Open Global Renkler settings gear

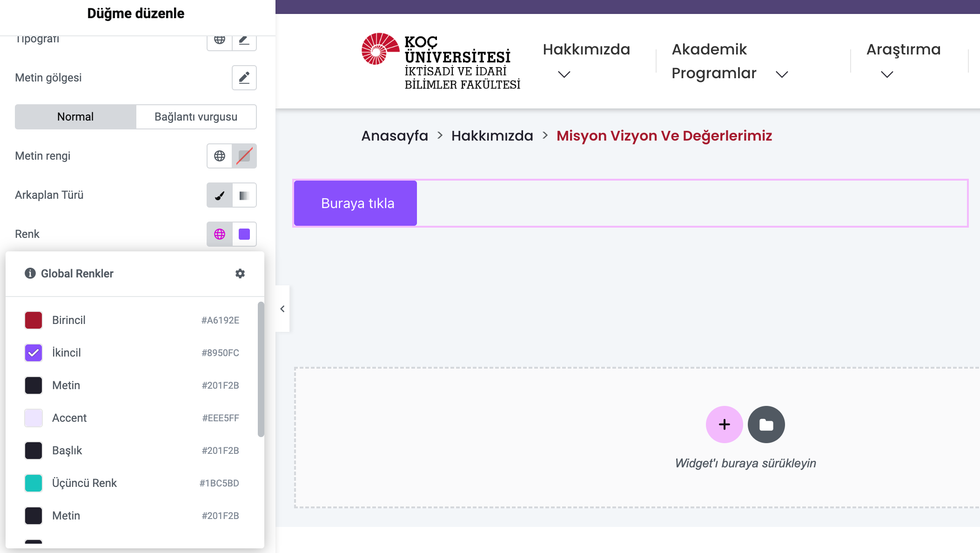click(x=240, y=274)
